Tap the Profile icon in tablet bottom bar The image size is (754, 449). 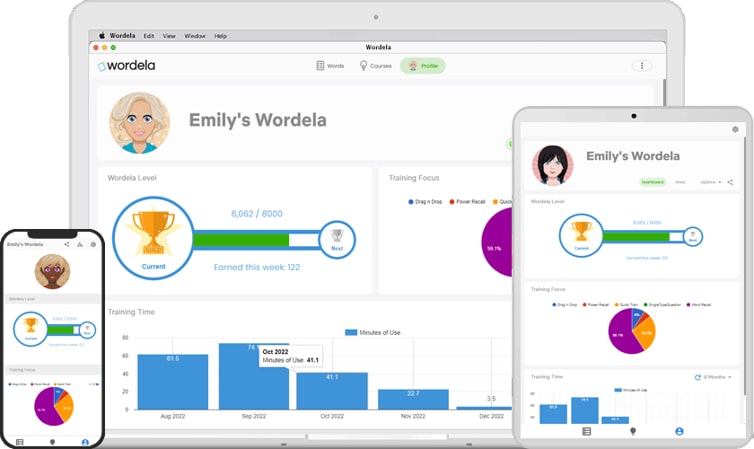tap(679, 431)
